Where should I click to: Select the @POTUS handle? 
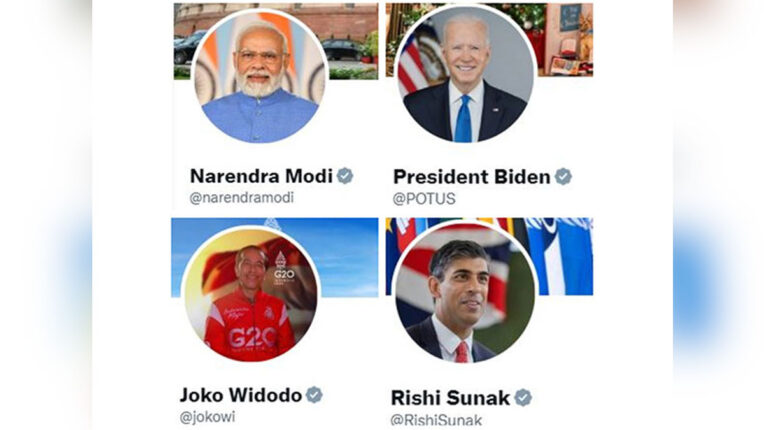[x=424, y=199]
